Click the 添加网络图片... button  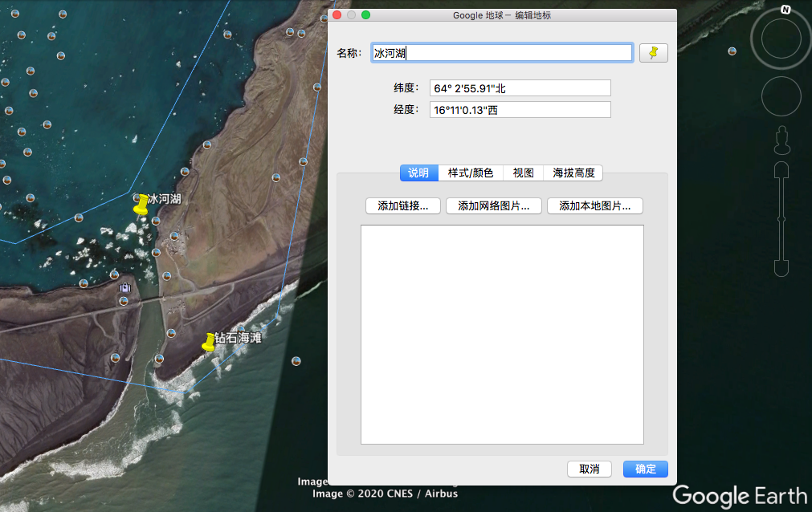(493, 205)
